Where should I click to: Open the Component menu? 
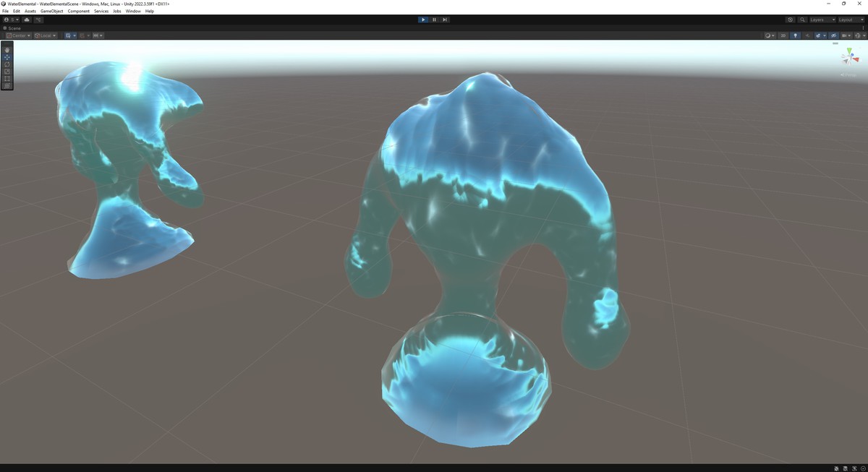(x=79, y=12)
